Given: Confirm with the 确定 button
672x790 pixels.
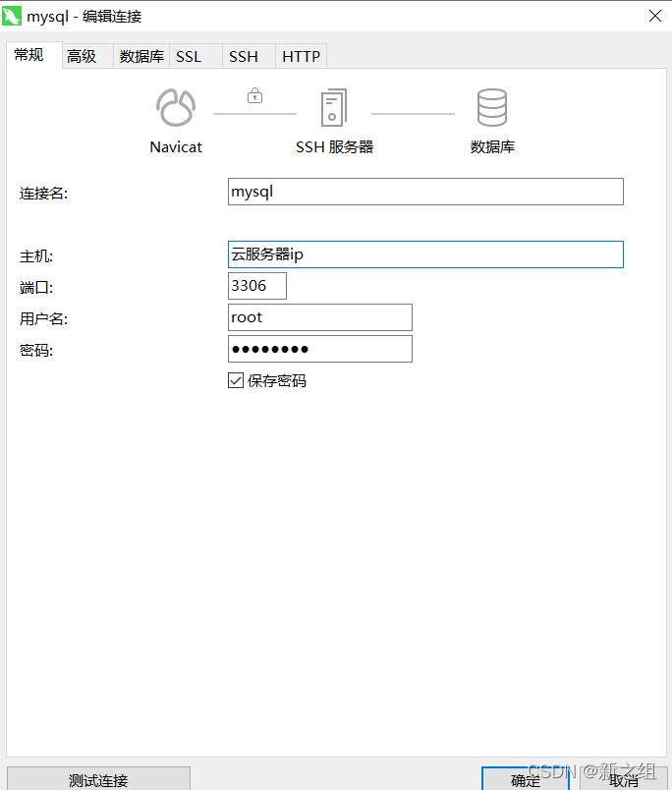Looking at the screenshot, I should tap(526, 779).
